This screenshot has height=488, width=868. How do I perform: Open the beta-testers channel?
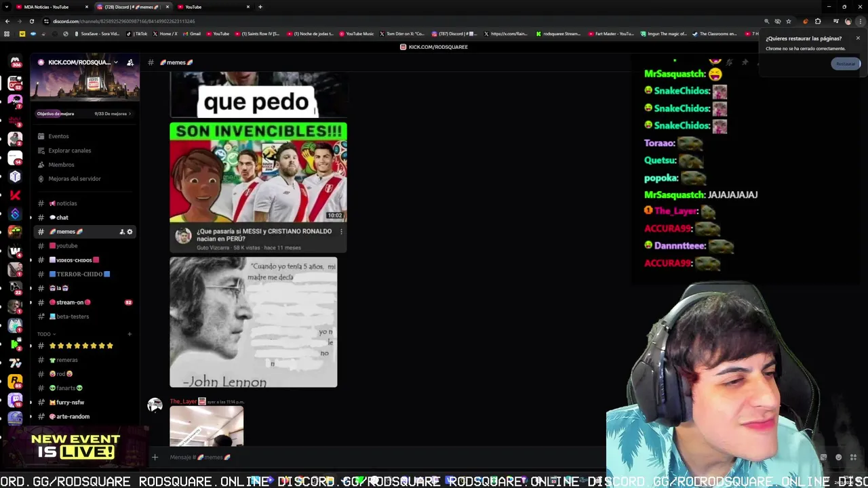[x=85, y=317]
